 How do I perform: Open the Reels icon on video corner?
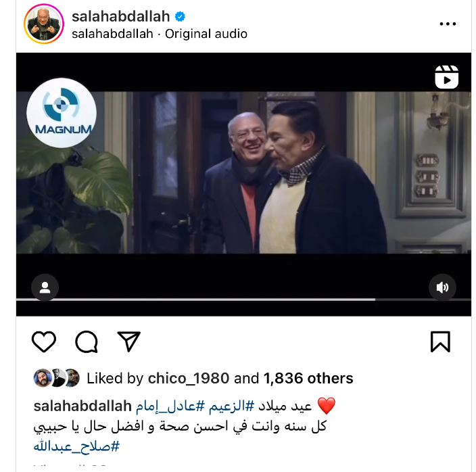click(446, 77)
